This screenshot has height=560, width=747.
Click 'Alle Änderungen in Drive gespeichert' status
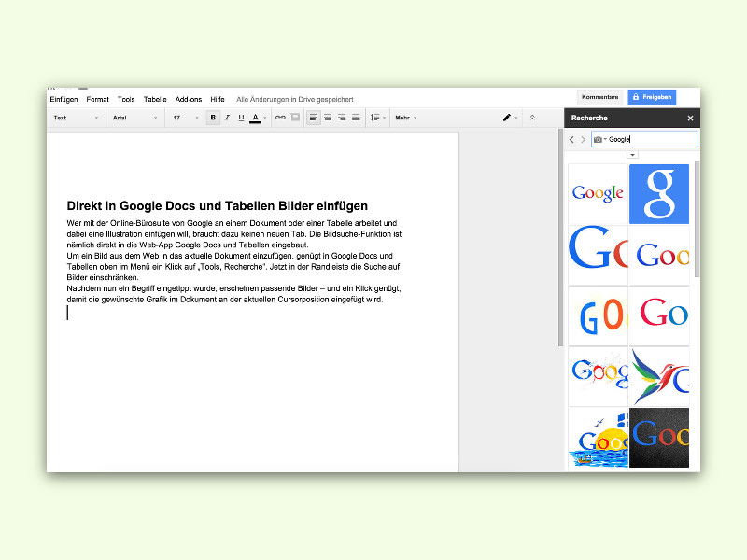pyautogui.click(x=295, y=99)
